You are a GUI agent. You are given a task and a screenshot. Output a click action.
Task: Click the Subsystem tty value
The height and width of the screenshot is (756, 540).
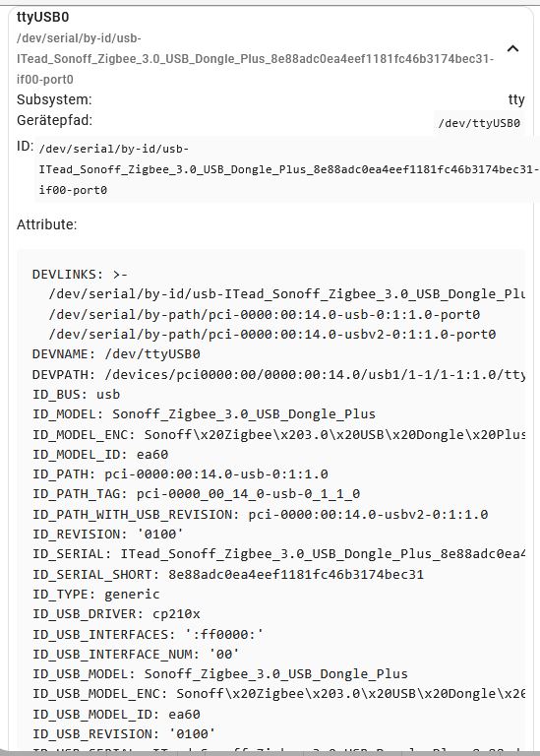(x=516, y=99)
